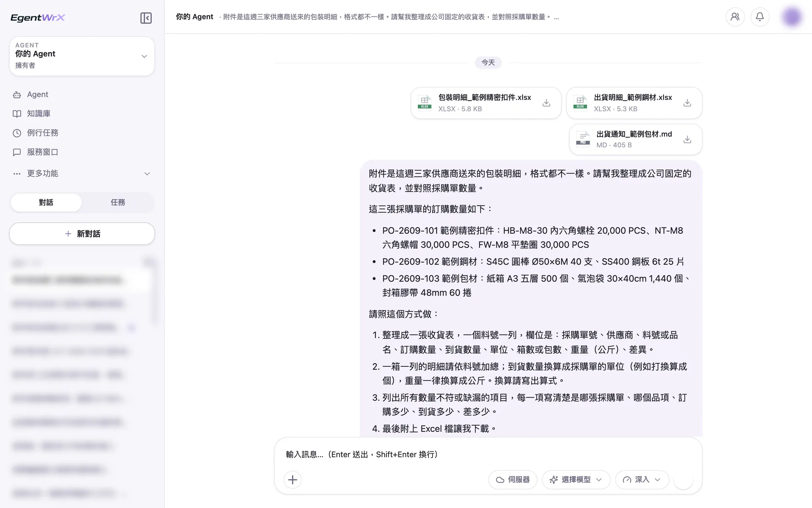
Task: Open the 選擇模型 dropdown
Action: click(576, 480)
